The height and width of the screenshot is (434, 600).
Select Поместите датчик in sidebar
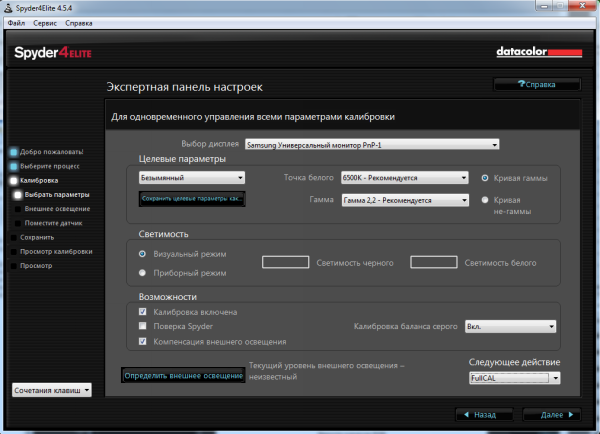coord(53,223)
